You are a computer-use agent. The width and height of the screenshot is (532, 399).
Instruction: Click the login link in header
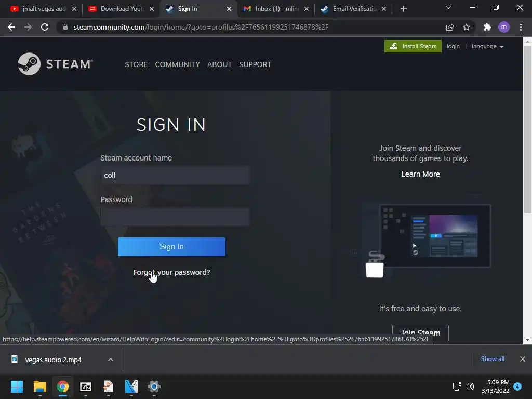(x=453, y=46)
